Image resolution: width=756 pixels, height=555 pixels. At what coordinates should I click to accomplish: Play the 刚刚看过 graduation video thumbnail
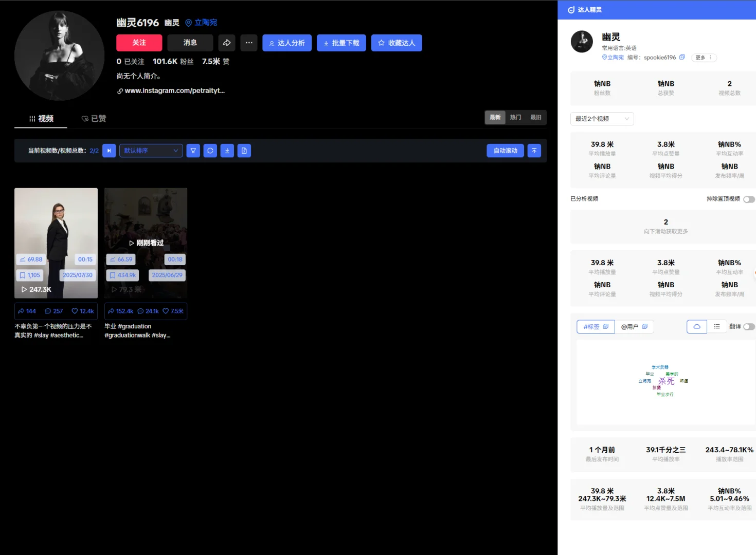[x=146, y=243]
